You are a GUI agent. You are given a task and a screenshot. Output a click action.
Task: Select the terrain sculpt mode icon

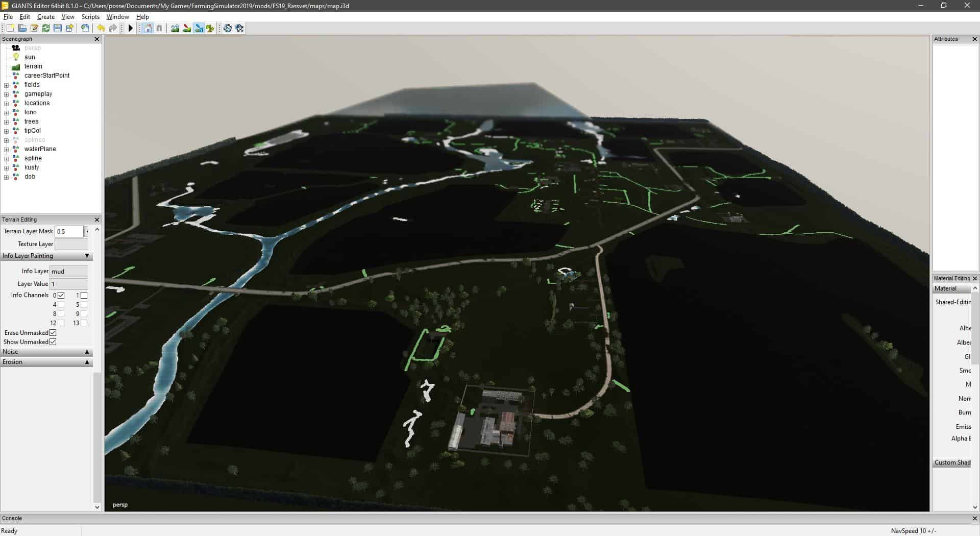(x=175, y=28)
